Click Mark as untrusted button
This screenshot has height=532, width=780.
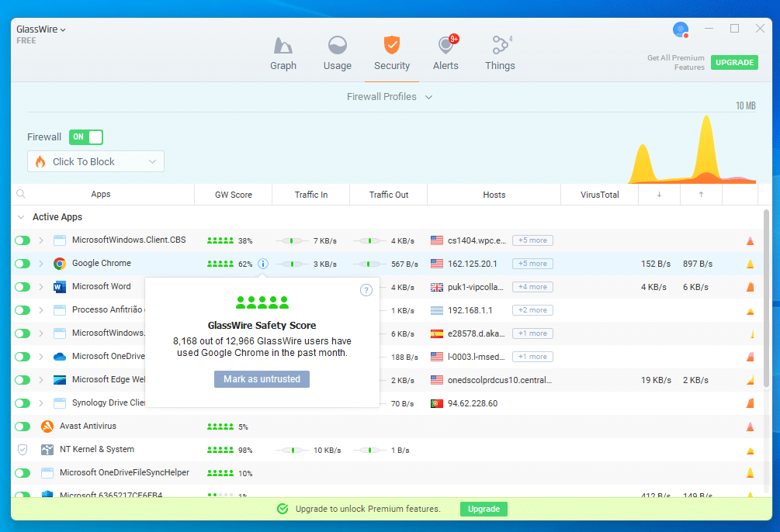[x=262, y=379]
